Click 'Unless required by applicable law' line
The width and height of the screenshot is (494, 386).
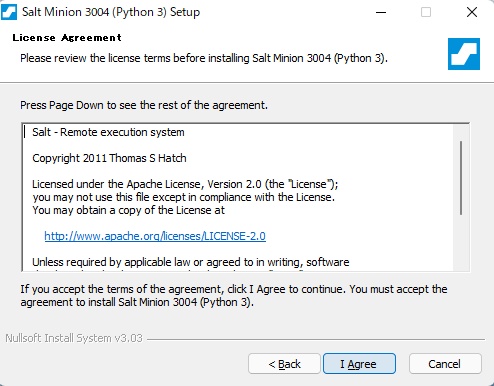pos(191,262)
